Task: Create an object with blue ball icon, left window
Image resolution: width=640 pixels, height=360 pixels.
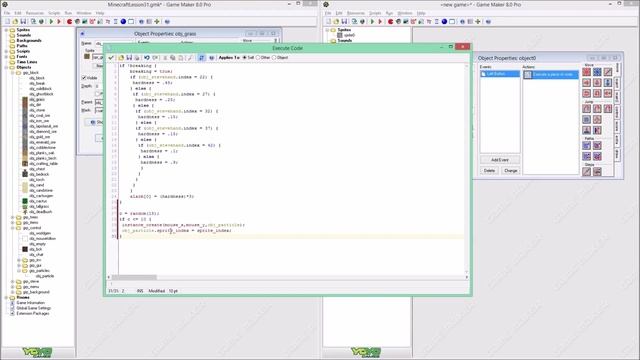Action: tap(123, 22)
